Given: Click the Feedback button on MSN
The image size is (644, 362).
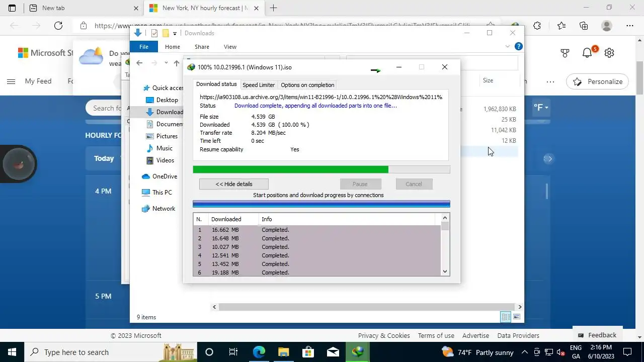Looking at the screenshot, I should click(x=597, y=335).
